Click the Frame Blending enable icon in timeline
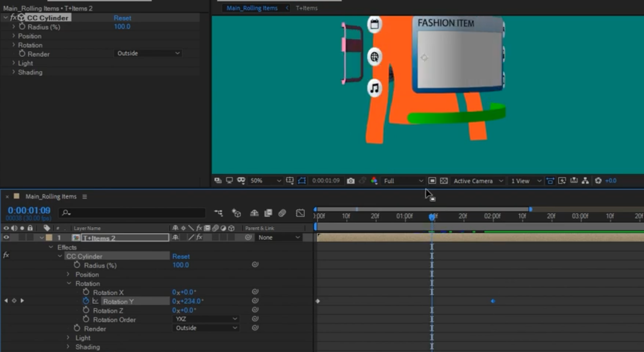 click(x=268, y=213)
